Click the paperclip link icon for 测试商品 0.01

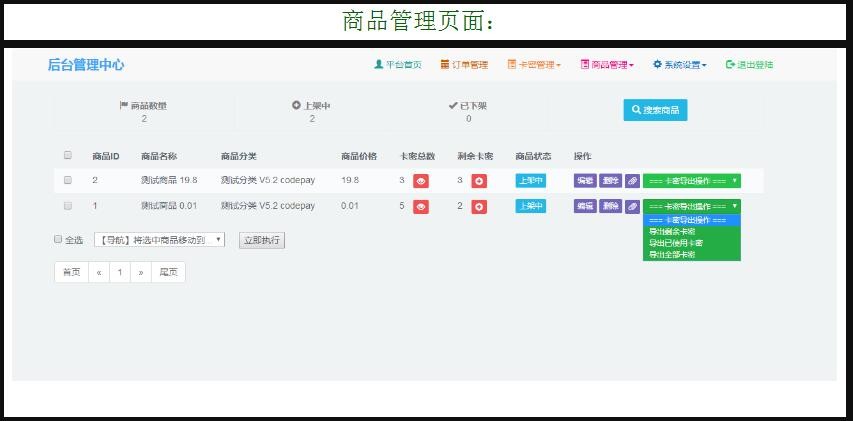(632, 207)
